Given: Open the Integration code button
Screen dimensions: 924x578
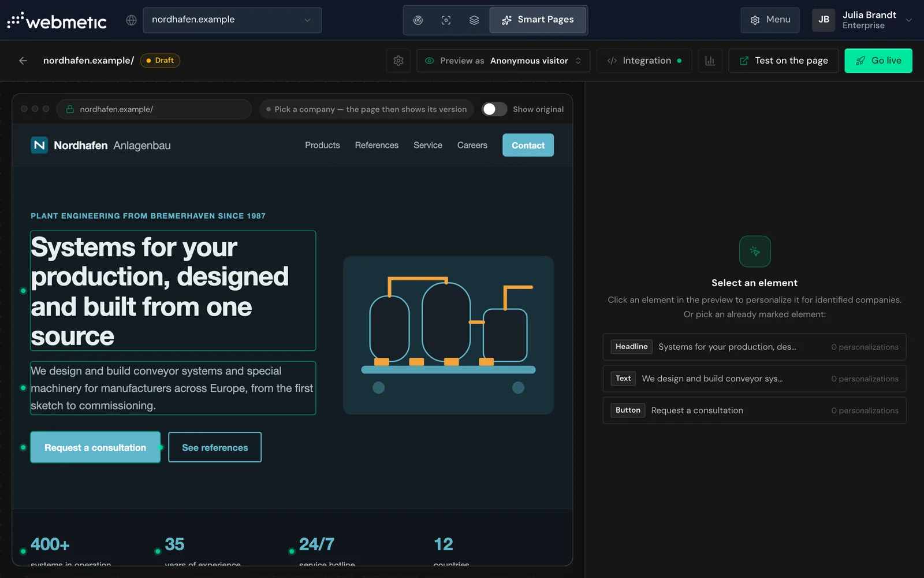Looking at the screenshot, I should [x=644, y=61].
